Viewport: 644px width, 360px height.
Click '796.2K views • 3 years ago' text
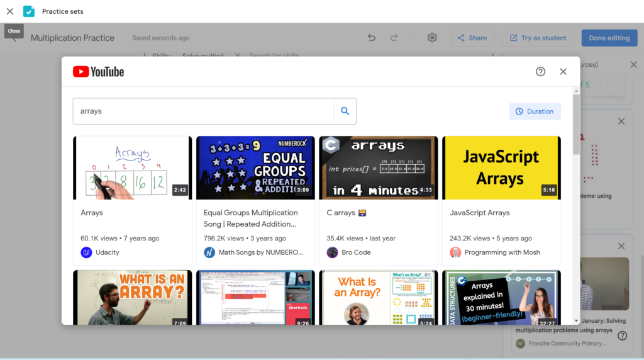coord(245,239)
